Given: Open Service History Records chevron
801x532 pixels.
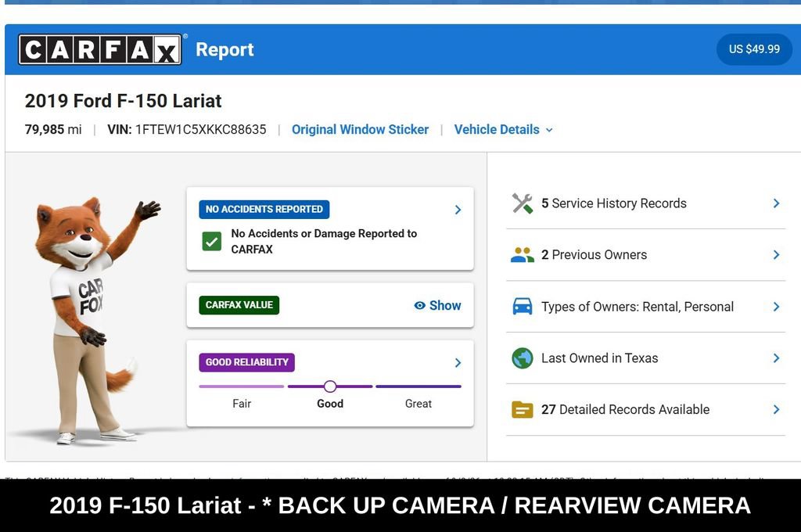Looking at the screenshot, I should pyautogui.click(x=776, y=203).
